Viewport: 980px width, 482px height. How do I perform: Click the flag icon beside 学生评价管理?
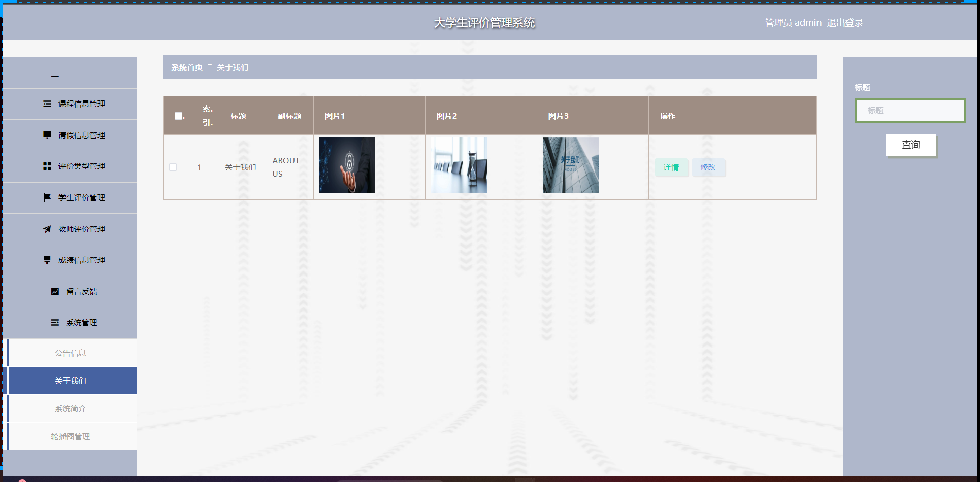tap(47, 198)
